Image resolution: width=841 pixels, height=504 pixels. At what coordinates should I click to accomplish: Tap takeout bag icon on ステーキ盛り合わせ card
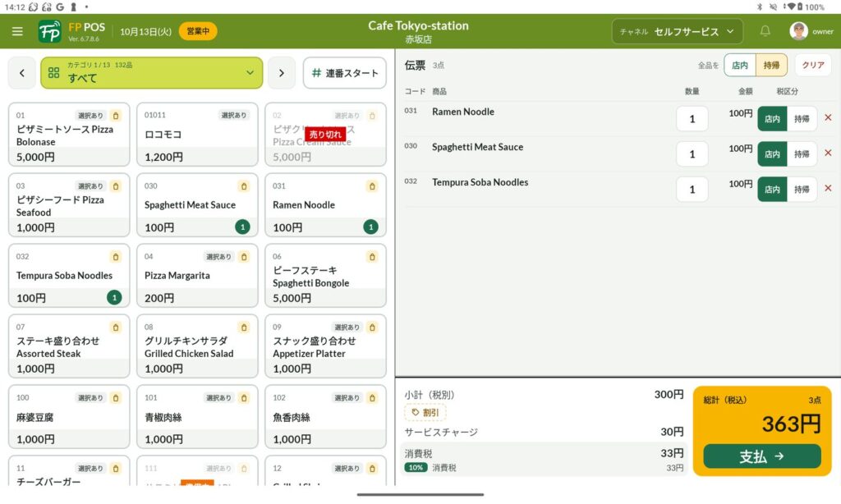[x=115, y=327]
